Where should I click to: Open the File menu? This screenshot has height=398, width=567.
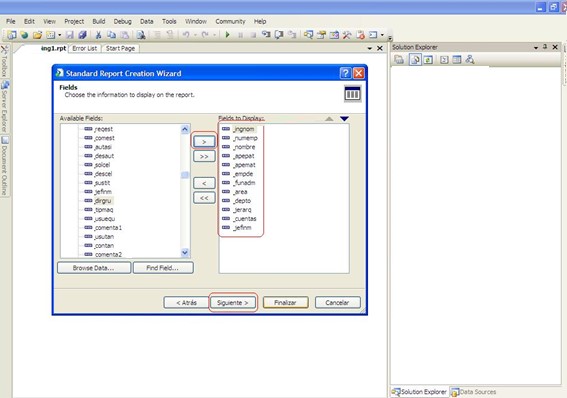point(11,21)
